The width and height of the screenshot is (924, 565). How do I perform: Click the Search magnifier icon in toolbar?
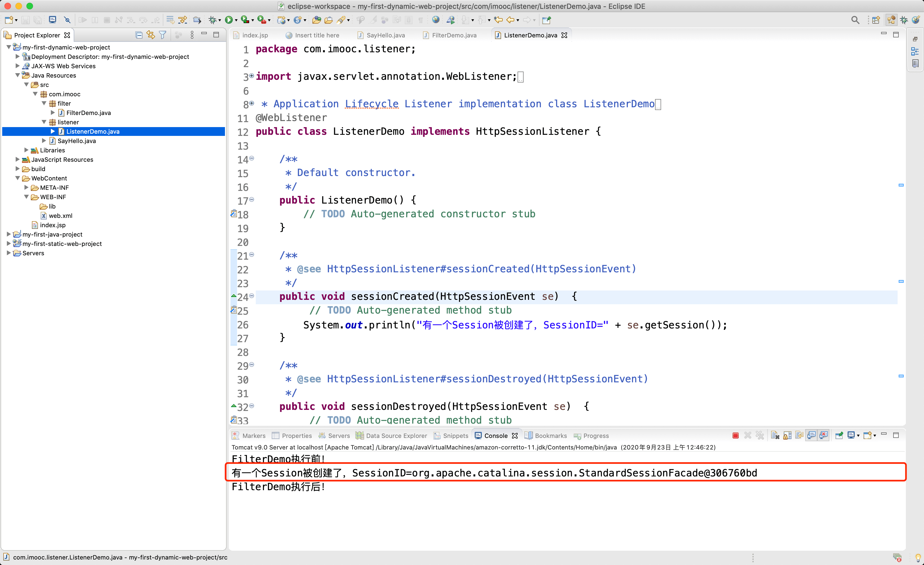point(855,20)
